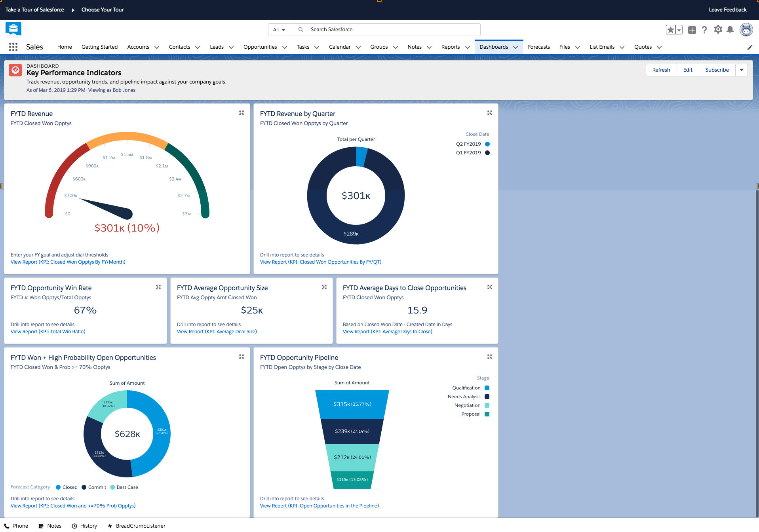Open the dashboard actions dropdown beside Subscribe

(741, 70)
